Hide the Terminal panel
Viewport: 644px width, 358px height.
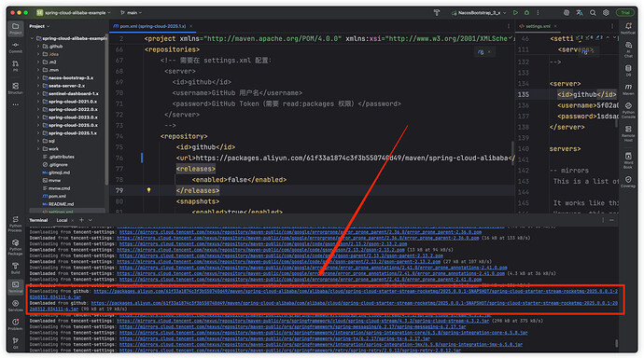pos(611,220)
